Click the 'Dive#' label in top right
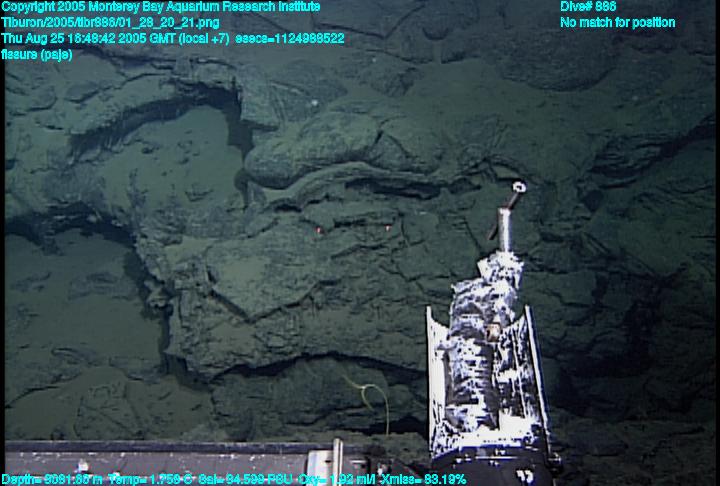720x486 pixels. [x=588, y=7]
